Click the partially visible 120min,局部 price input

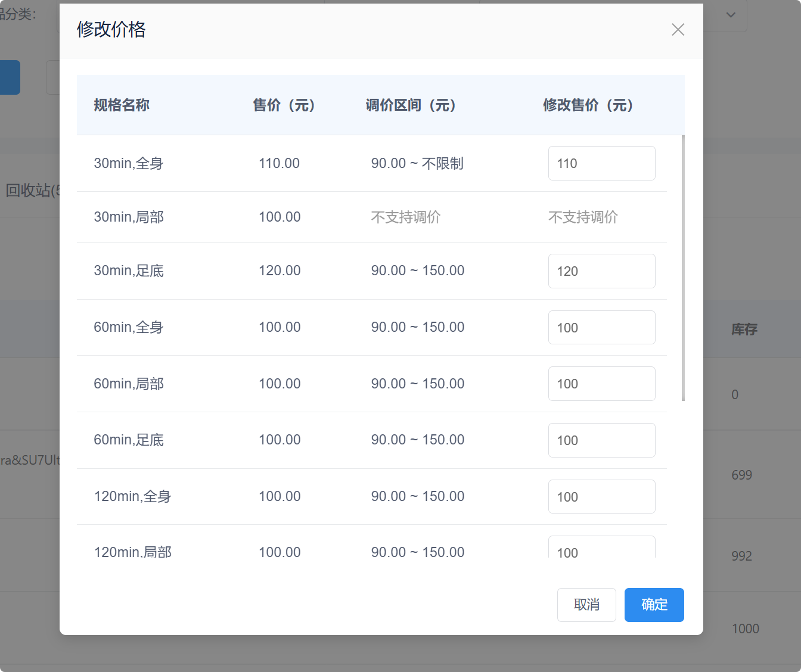pos(601,548)
